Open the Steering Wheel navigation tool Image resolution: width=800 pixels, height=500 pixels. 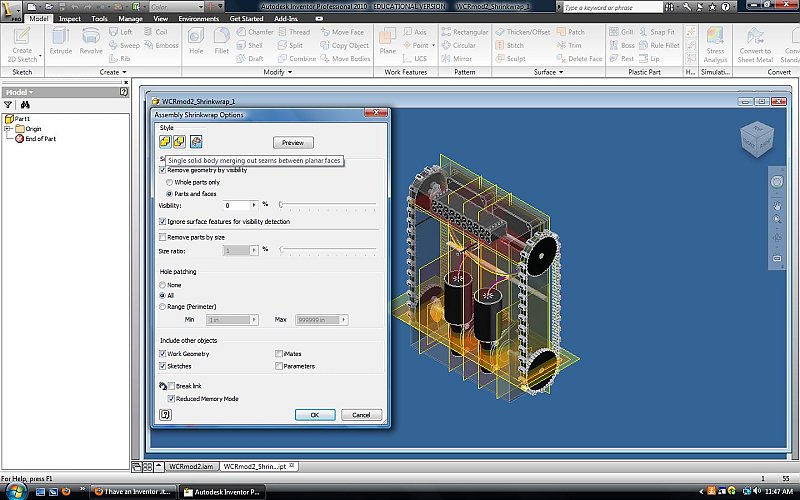[777, 182]
